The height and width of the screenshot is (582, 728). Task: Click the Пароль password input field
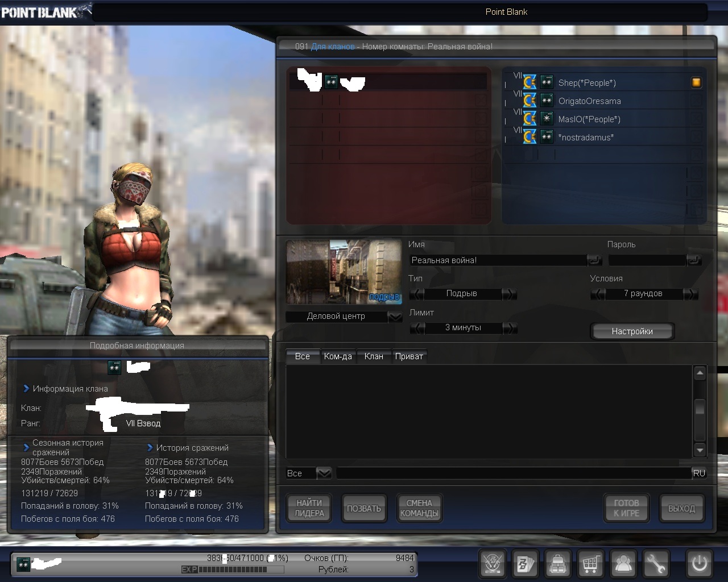click(x=647, y=260)
